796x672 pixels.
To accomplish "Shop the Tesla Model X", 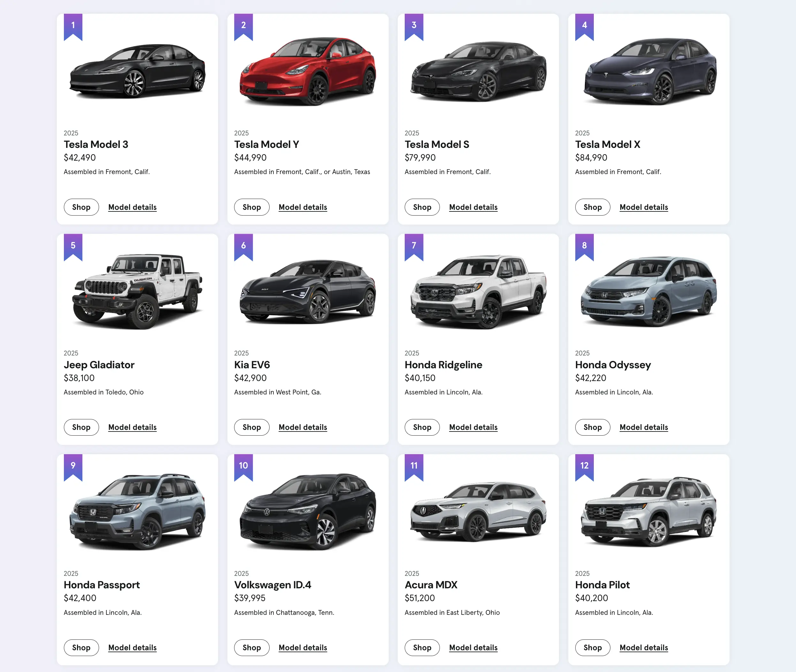I will pyautogui.click(x=593, y=207).
